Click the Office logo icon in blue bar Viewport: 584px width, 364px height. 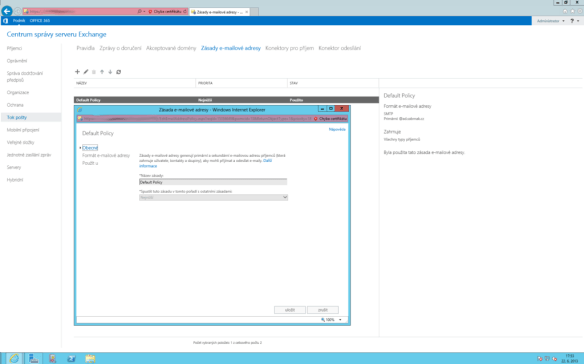coord(6,21)
